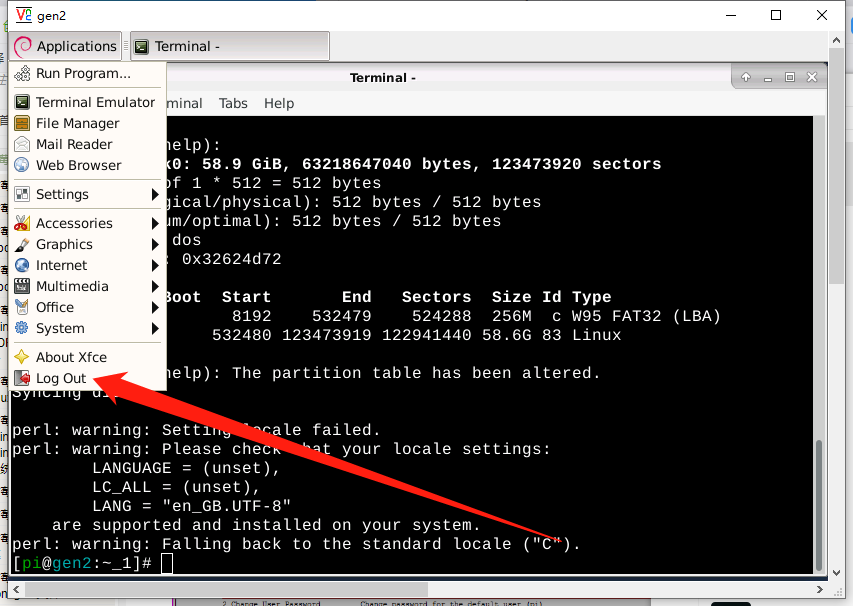
Task: Expand the Office submenu arrow
Action: [155, 307]
